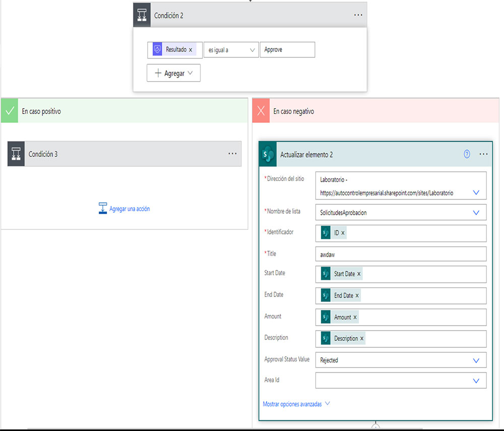
Task: Click the Title field containing awdaw
Action: 401,255
